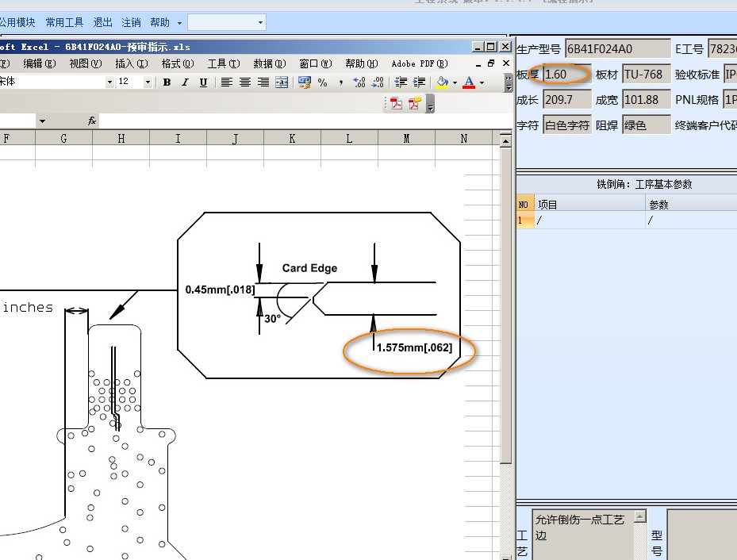Open the empty combo box in top bar
737x560 pixels.
click(x=227, y=22)
